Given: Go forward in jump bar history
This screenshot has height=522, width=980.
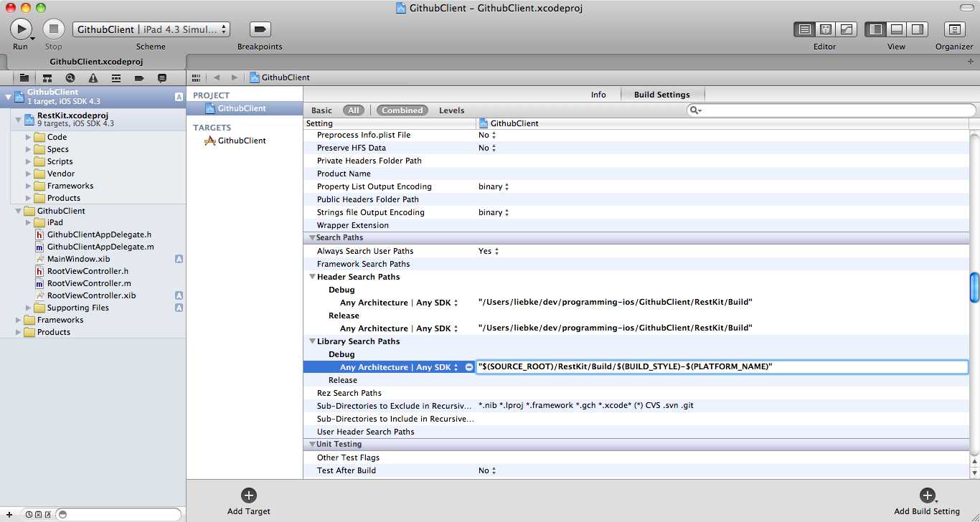Looking at the screenshot, I should (234, 77).
